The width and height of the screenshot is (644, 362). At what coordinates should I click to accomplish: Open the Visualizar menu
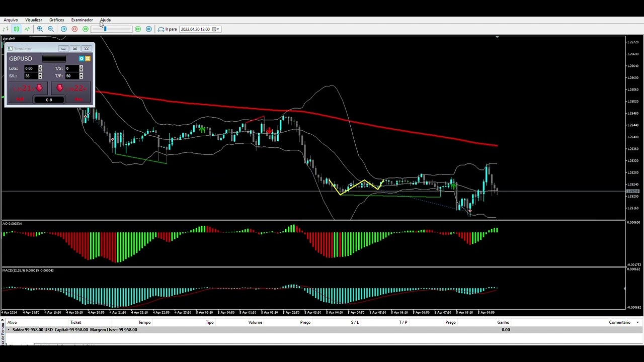click(34, 20)
